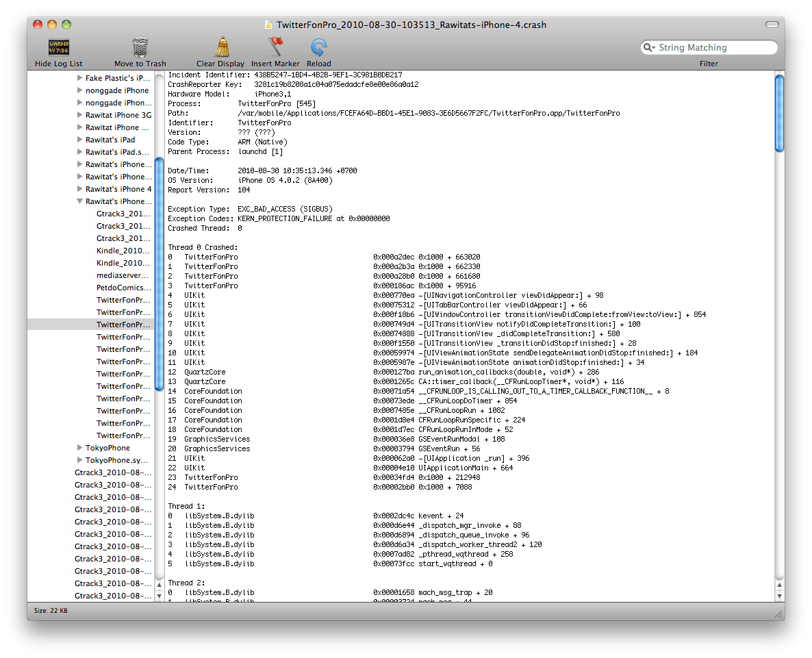Select the TokyoPhone device label
The height and width of the screenshot is (658, 812).
tap(107, 448)
